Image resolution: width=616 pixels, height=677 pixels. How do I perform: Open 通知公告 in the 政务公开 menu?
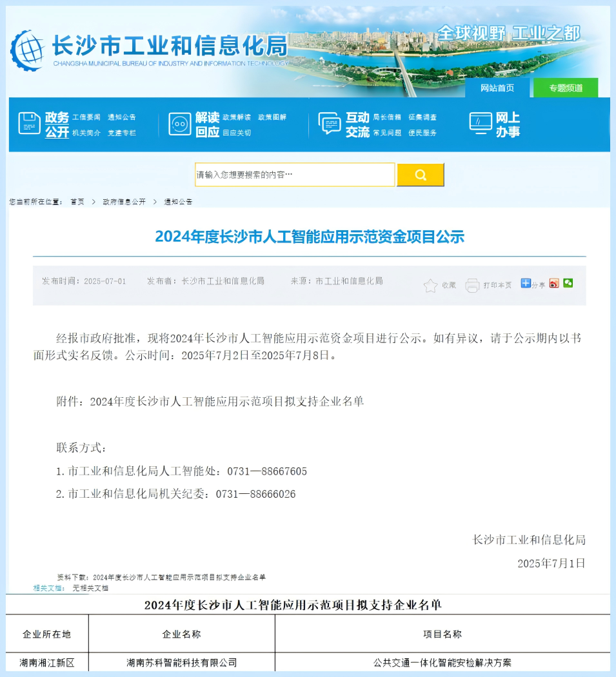pos(122,117)
